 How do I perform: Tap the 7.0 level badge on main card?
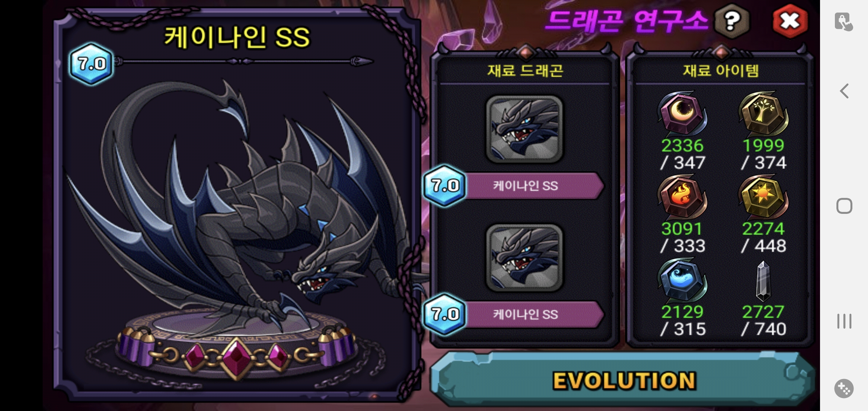click(x=91, y=64)
